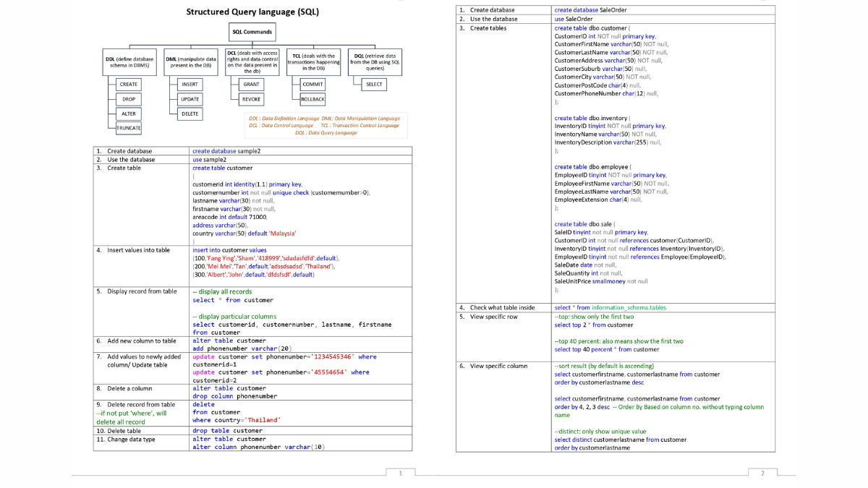
Task: Click '11. Change data type' row label
Action: point(126,439)
